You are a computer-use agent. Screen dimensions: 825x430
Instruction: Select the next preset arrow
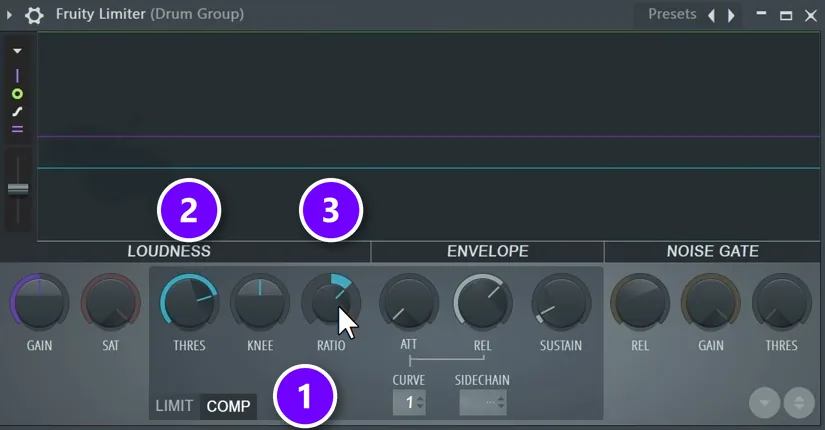point(731,15)
